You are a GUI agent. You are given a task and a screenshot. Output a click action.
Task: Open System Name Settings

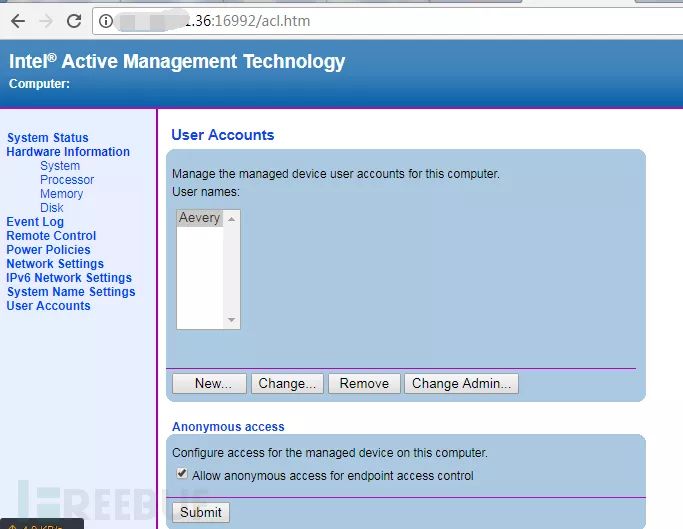click(71, 292)
